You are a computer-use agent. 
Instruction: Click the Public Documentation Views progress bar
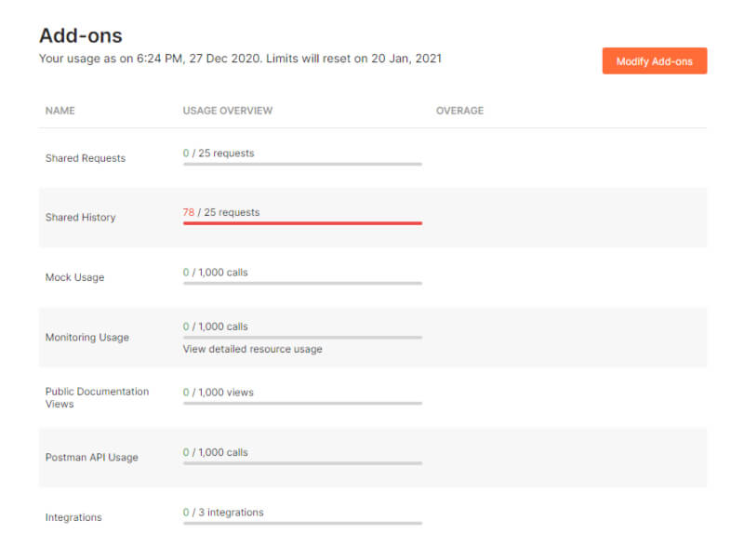click(302, 404)
